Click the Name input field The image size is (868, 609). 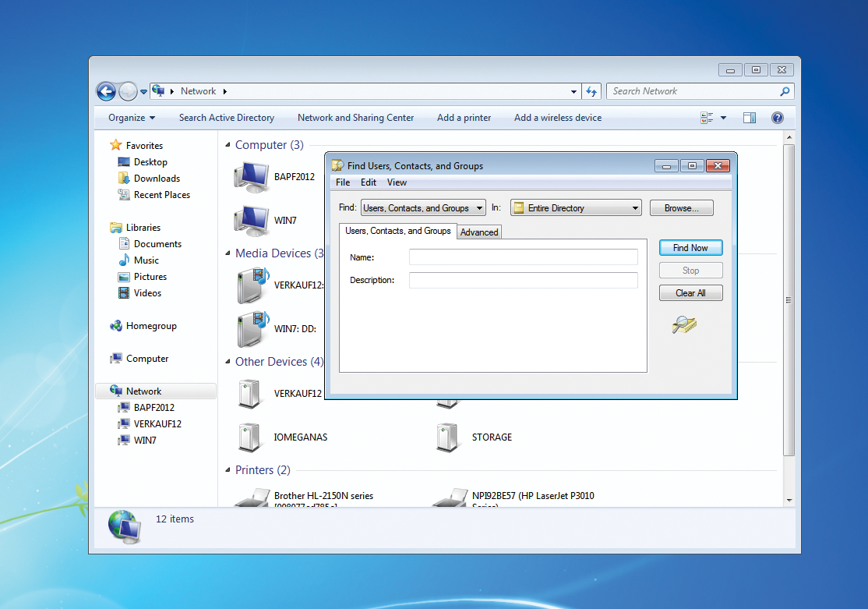tap(523, 257)
